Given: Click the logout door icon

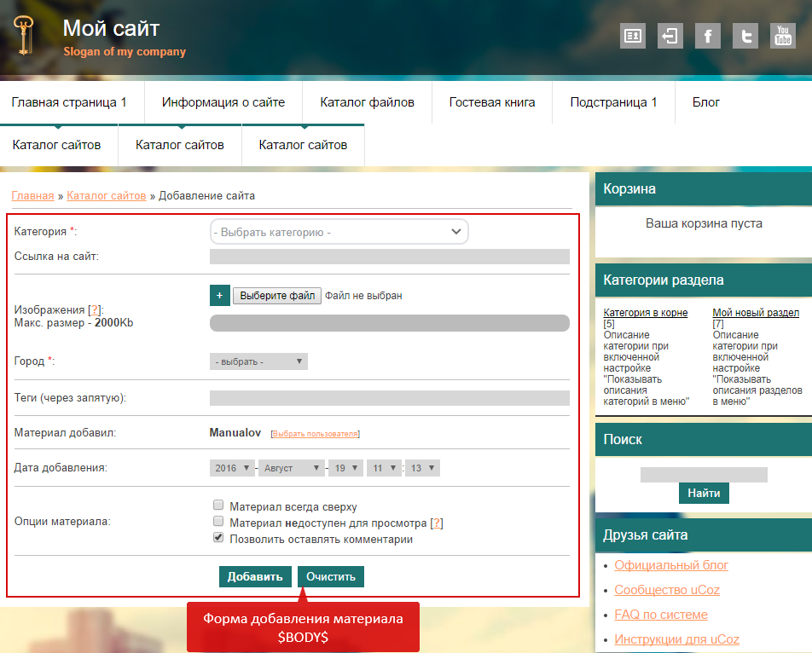Looking at the screenshot, I should tap(670, 36).
